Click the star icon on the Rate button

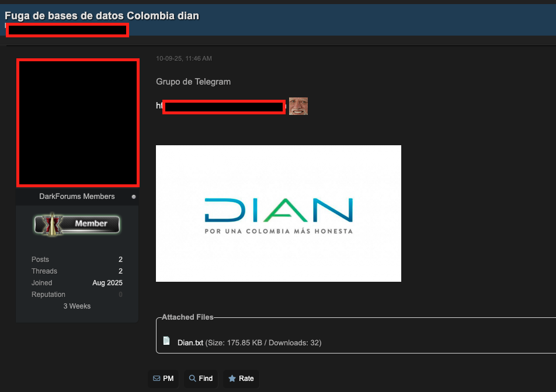click(232, 379)
